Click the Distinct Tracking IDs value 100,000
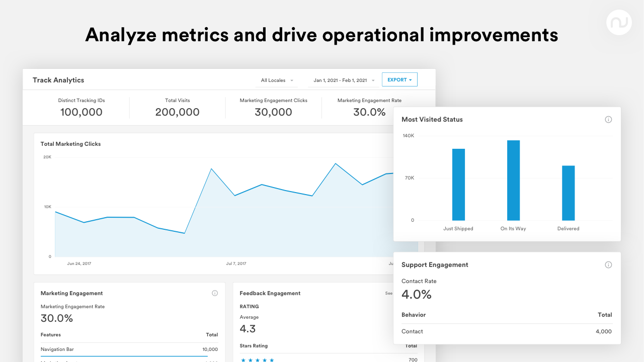Screen dimensions: 644x362 [x=82, y=112]
